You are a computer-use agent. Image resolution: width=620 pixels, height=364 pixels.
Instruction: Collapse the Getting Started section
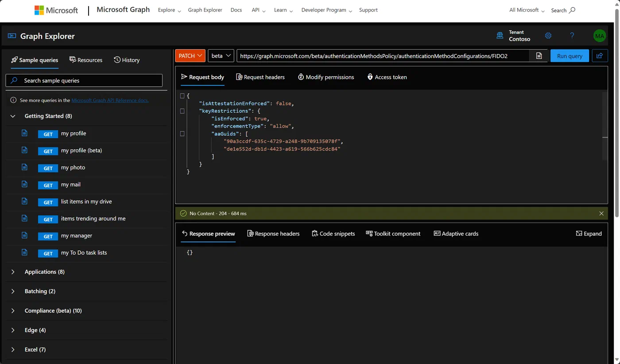pyautogui.click(x=13, y=116)
